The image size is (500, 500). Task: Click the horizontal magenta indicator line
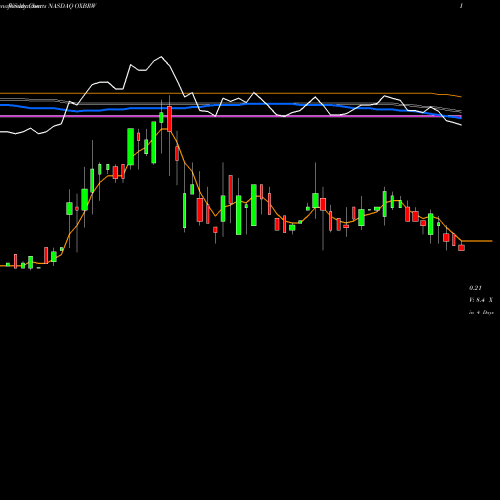pyautogui.click(x=231, y=116)
